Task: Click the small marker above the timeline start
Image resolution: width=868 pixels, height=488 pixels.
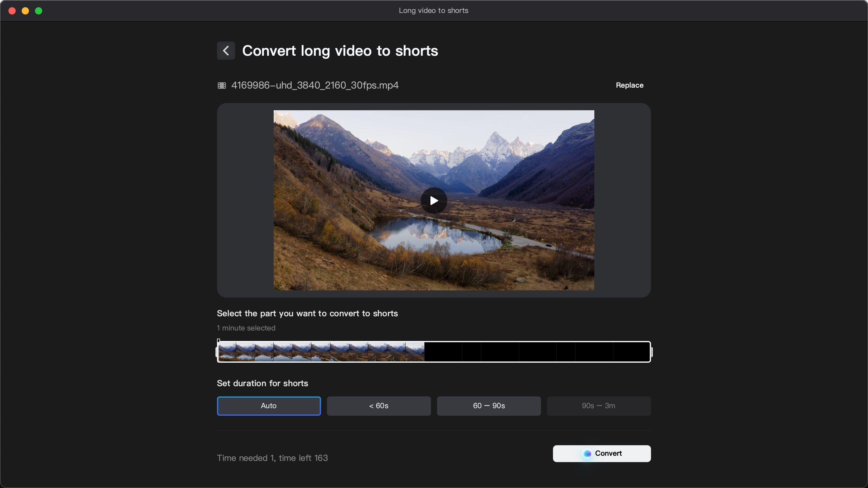Action: (218, 340)
